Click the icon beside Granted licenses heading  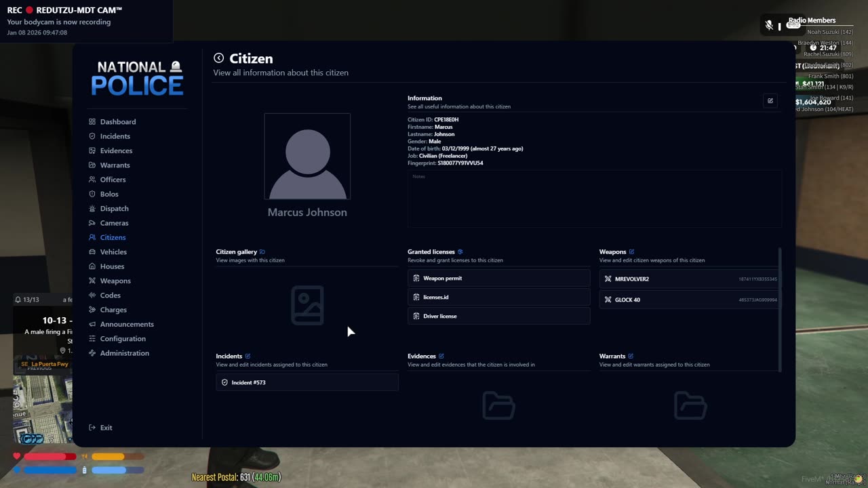pos(460,252)
